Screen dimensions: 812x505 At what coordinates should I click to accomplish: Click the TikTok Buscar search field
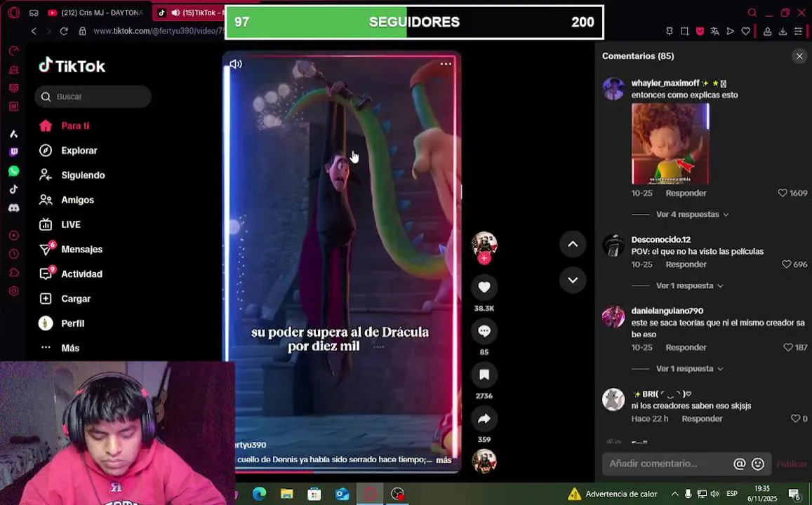coord(93,97)
